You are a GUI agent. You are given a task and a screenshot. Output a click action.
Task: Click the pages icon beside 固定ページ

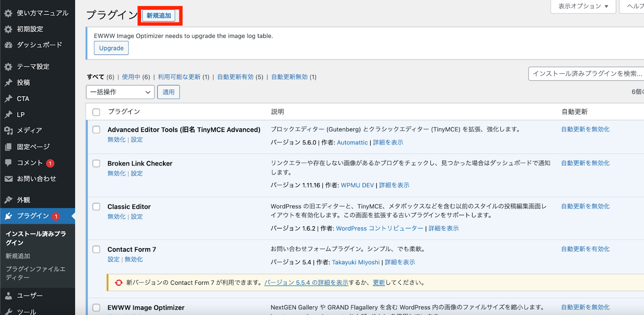[8, 147]
